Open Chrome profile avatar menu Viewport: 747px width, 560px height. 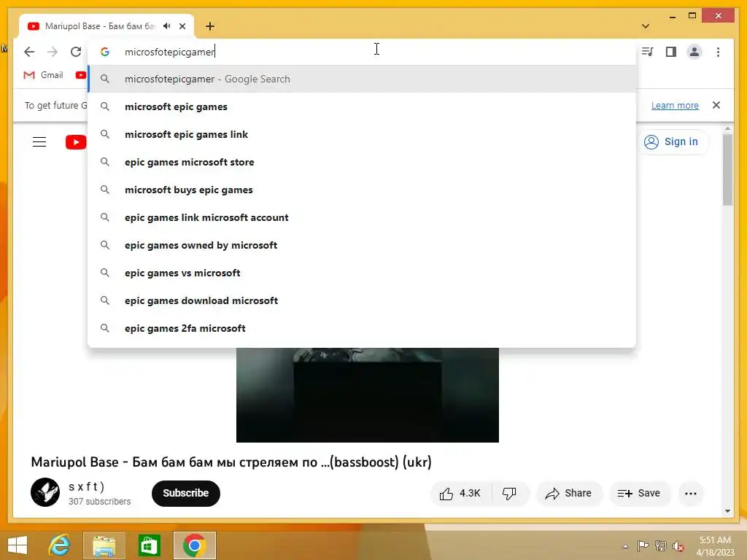tap(694, 52)
